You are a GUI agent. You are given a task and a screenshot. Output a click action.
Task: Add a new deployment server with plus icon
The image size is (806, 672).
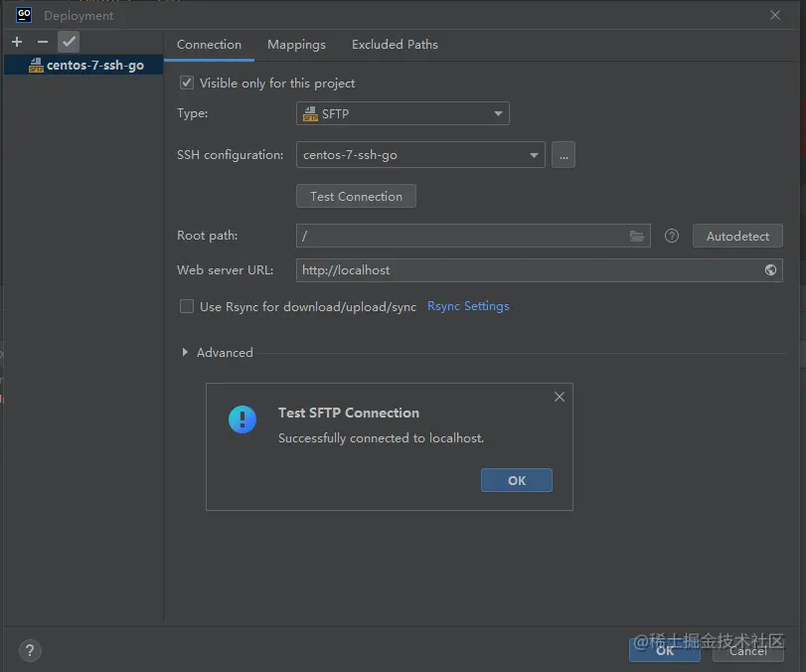(x=17, y=42)
